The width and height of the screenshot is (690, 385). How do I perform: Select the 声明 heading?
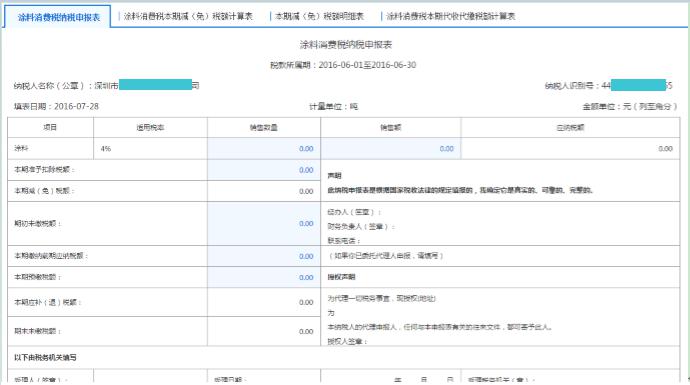[334, 176]
